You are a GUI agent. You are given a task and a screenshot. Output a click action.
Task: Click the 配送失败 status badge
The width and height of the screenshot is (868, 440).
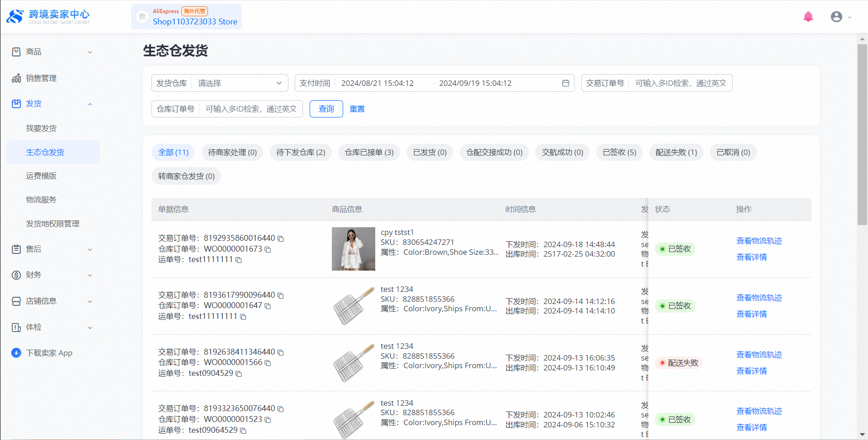[x=679, y=363]
